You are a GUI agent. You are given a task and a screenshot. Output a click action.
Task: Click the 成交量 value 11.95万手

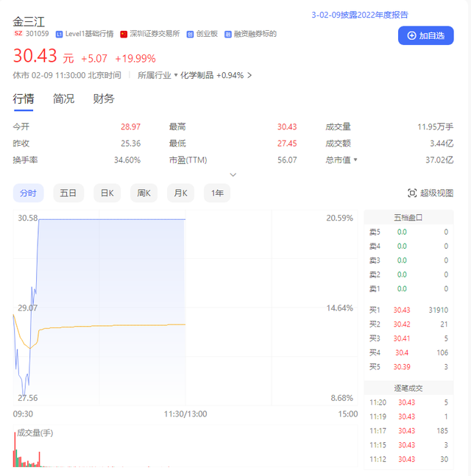(435, 127)
